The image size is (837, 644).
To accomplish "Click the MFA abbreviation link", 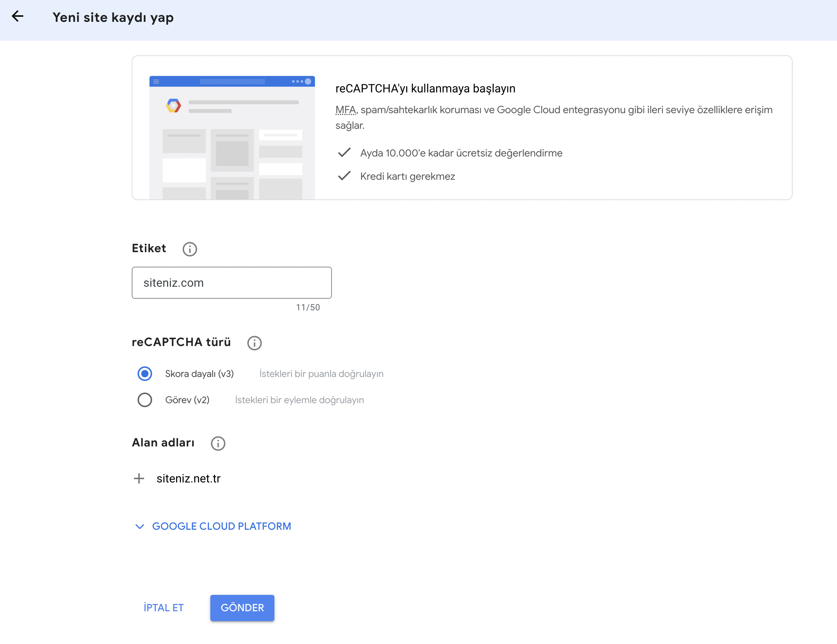I will (346, 110).
